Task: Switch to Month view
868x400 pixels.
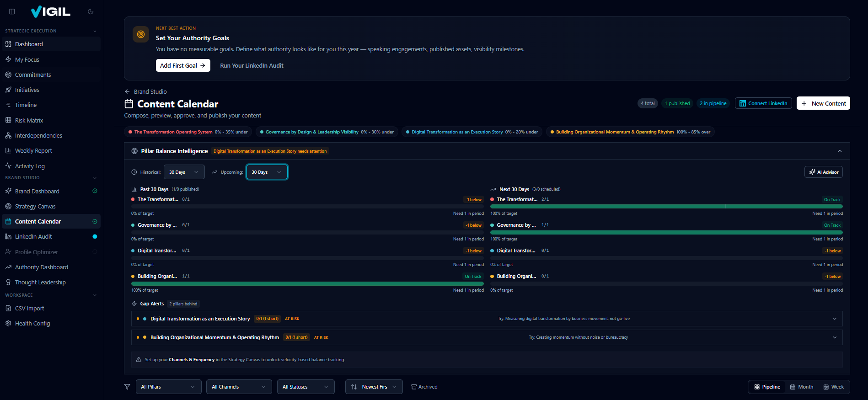Action: [802, 387]
